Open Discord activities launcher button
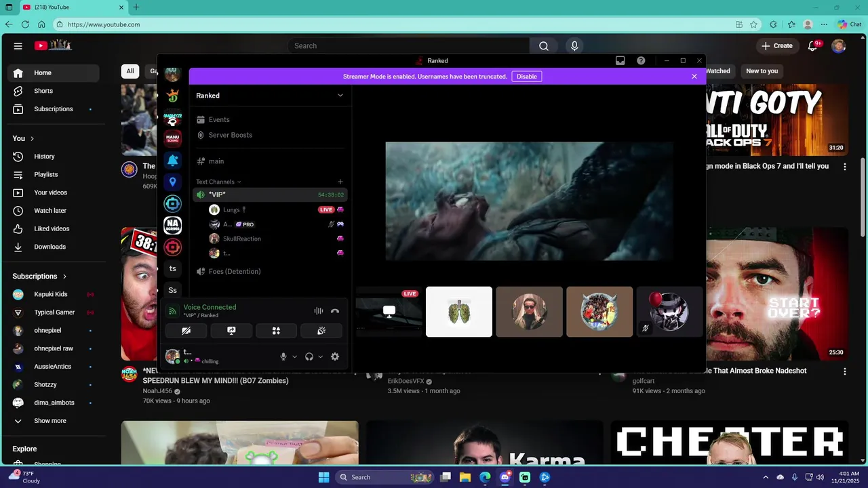 coord(276,331)
